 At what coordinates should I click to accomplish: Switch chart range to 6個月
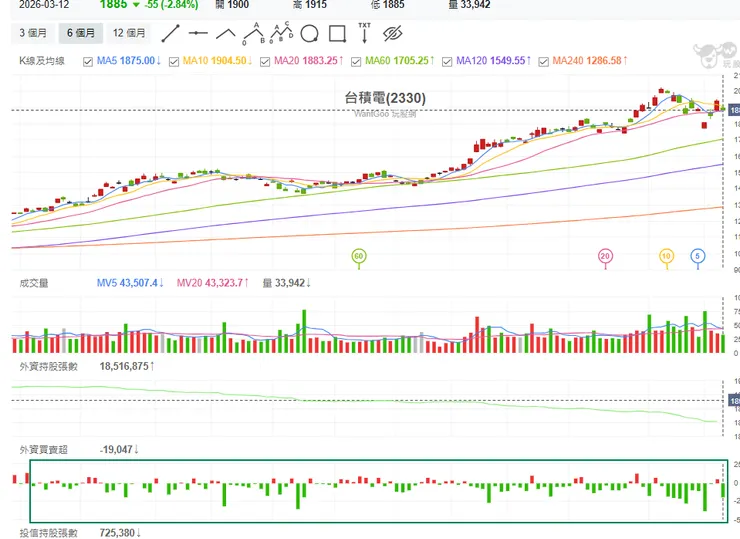click(x=81, y=33)
